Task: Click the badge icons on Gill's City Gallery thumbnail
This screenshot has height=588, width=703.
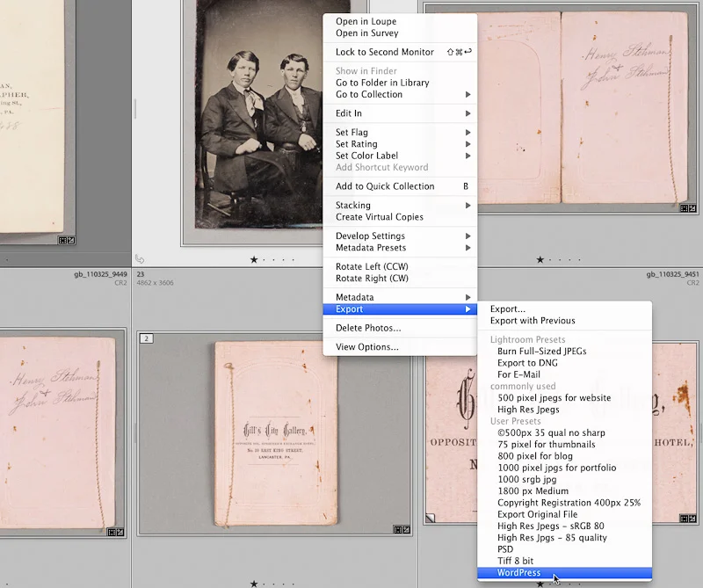Action: 402,530
